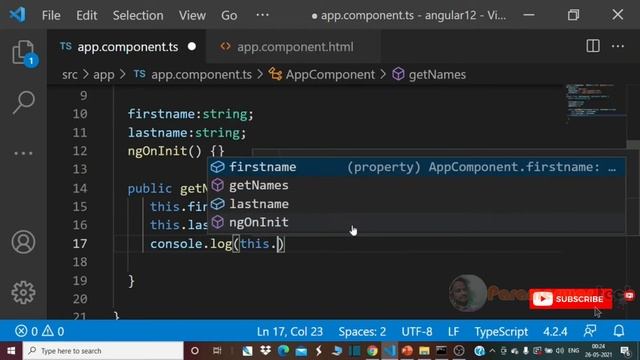Image resolution: width=640 pixels, height=360 pixels.
Task: Open Google Chrome from the taskbar
Action: pyautogui.click(x=372, y=351)
